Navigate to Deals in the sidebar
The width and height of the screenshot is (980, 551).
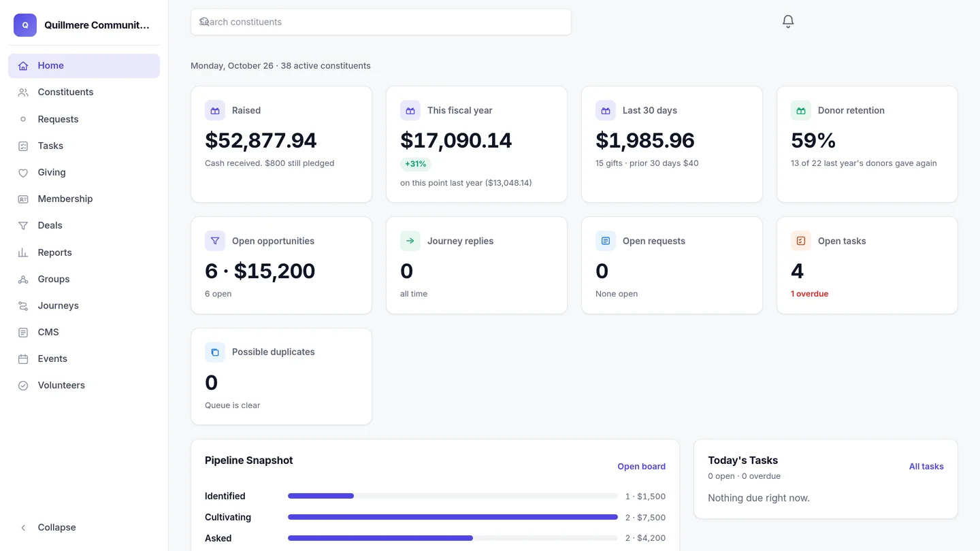coord(84,225)
